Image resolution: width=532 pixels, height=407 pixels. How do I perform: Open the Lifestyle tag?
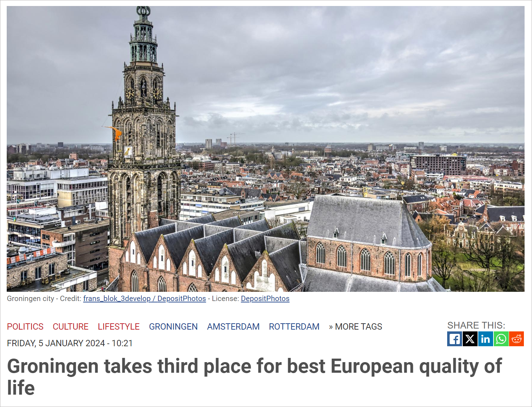click(119, 327)
